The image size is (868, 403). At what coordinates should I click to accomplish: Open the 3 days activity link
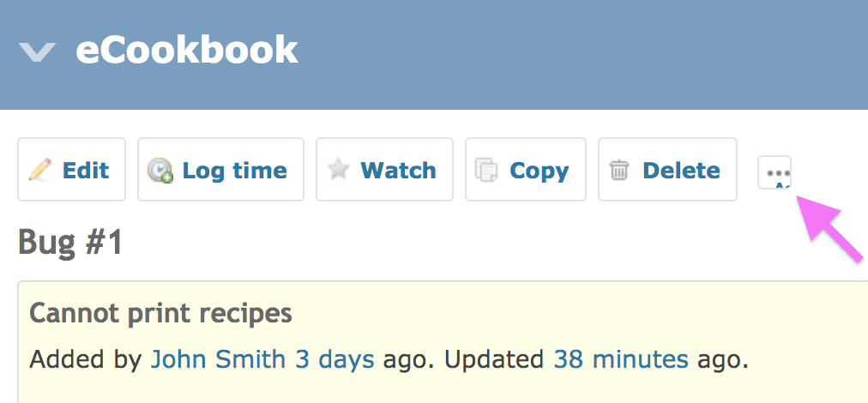point(335,359)
